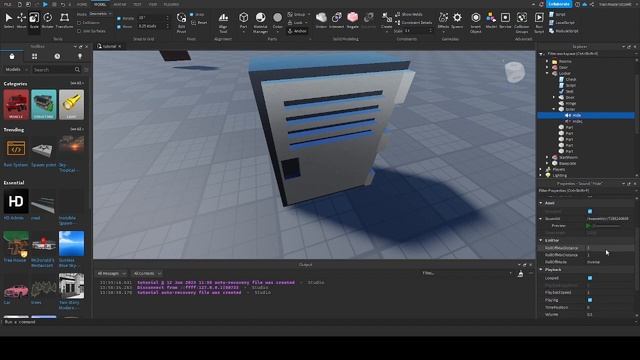Click the Color tool icon
Screen dimensions: 640x360
point(278,18)
